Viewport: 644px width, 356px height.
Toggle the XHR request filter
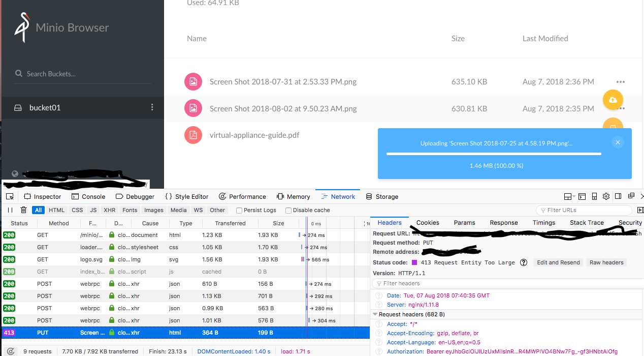(109, 210)
